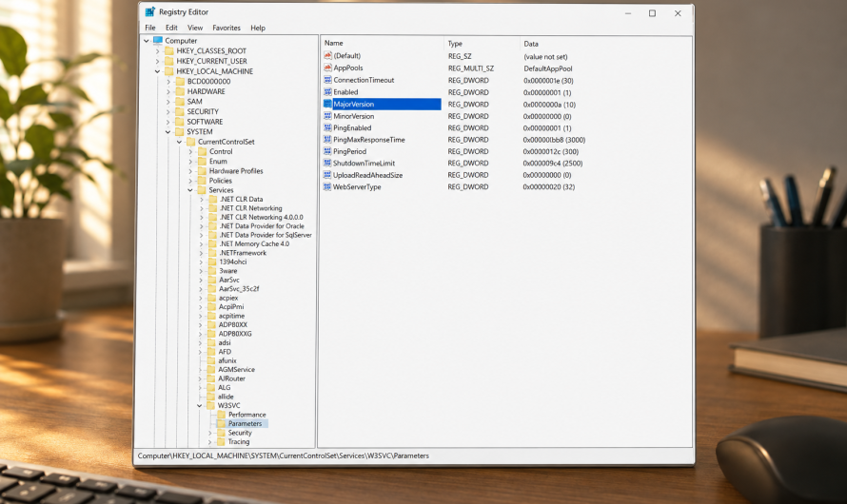Open the Help menu

258,28
